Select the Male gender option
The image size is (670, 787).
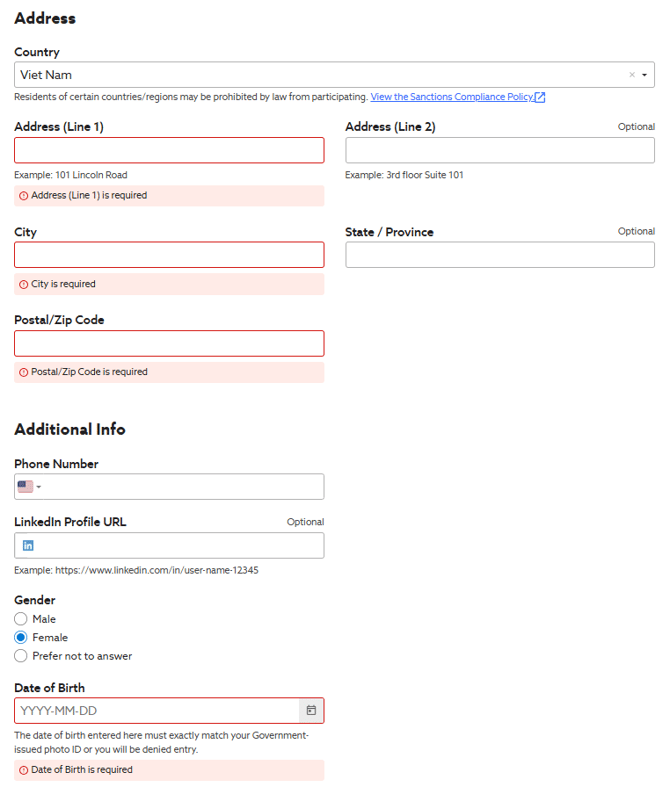coord(21,619)
